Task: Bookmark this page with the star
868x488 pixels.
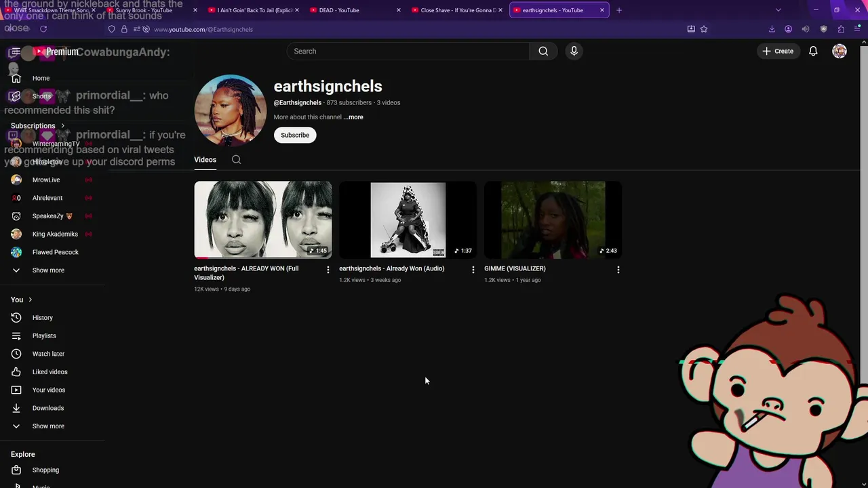Action: 704,29
